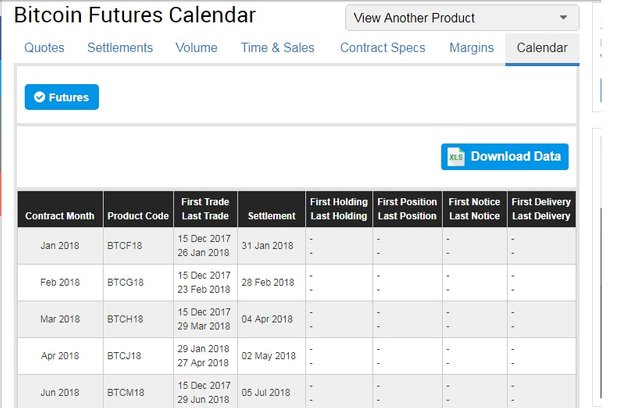
Task: Select the Time & Sales tab
Action: click(277, 48)
